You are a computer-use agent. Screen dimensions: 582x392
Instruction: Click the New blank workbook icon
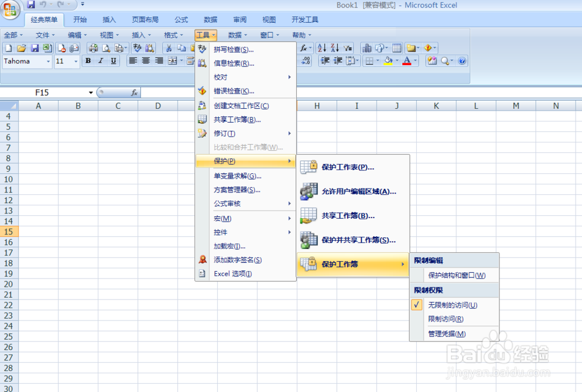[9, 48]
